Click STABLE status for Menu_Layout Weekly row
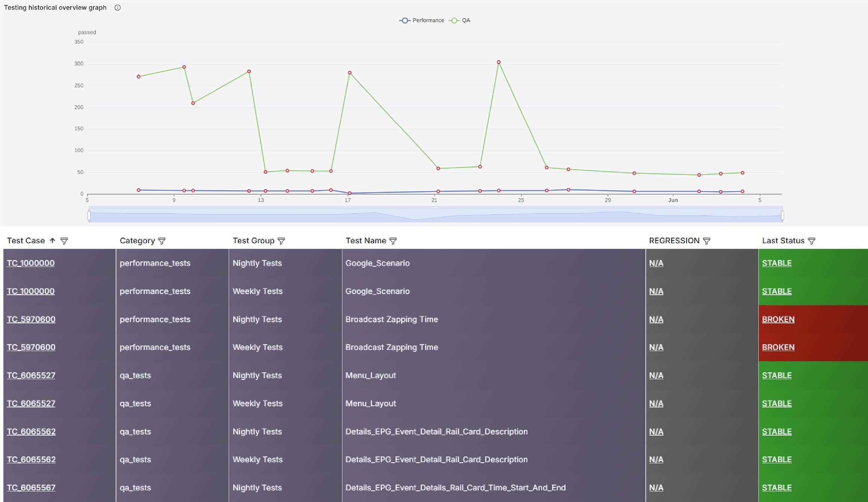868x502 pixels. (777, 404)
